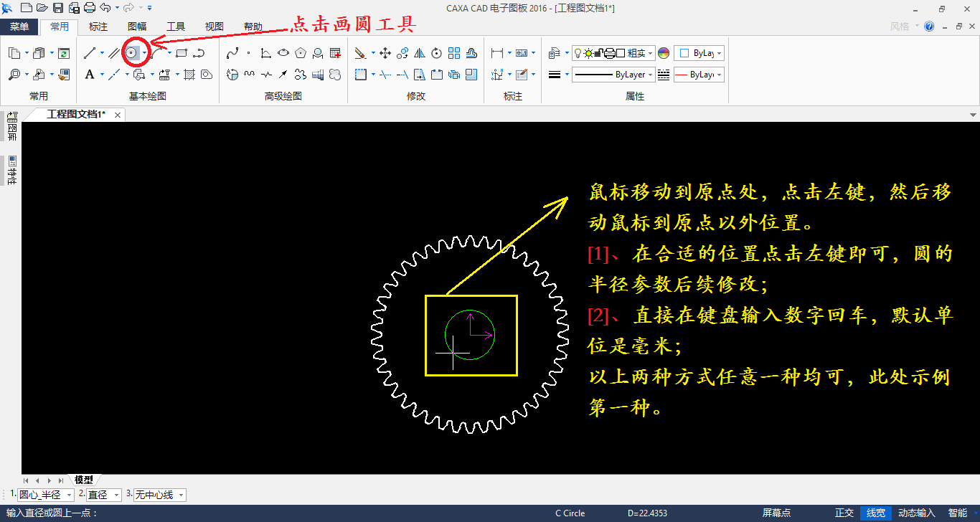Click the C Circle status text
The height and width of the screenshot is (522, 980).
point(570,513)
